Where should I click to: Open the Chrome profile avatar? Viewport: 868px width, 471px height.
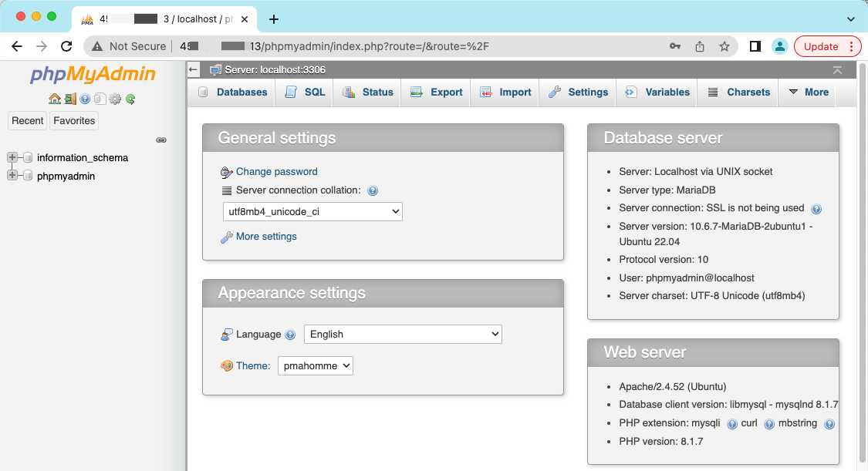click(x=779, y=46)
